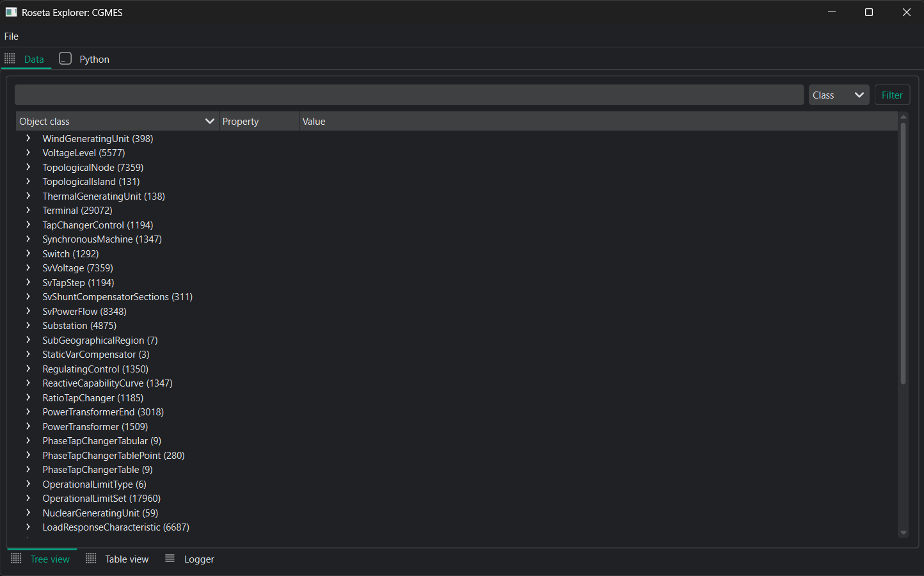The width and height of the screenshot is (924, 576).
Task: Click the Filter button
Action: point(892,94)
